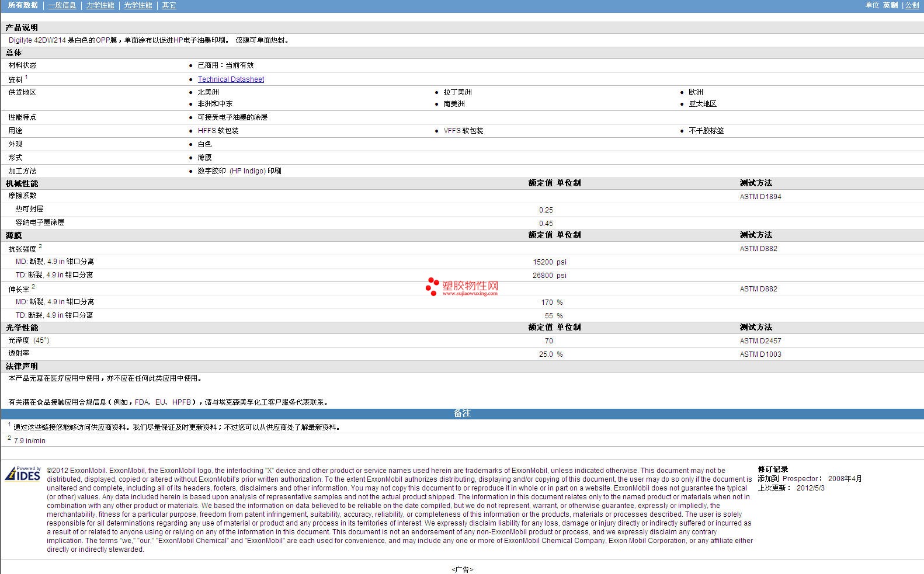The width and height of the screenshot is (924, 574).
Task: Click ASTM D1003 transmittance test method
Action: (760, 354)
